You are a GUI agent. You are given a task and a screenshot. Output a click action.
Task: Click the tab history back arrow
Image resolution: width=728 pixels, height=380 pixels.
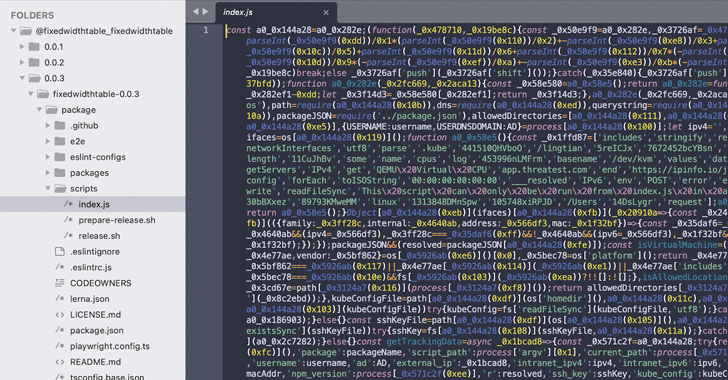pyautogui.click(x=195, y=12)
